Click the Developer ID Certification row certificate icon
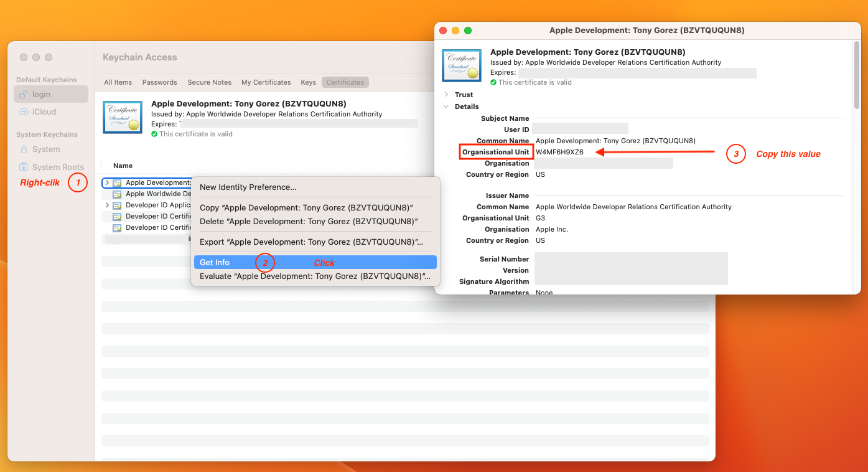 click(116, 216)
